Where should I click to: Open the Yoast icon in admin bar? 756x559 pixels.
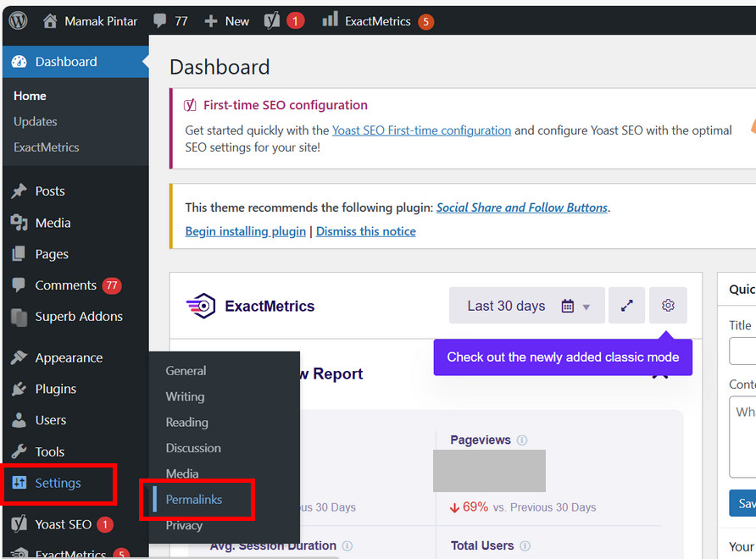pyautogui.click(x=272, y=20)
